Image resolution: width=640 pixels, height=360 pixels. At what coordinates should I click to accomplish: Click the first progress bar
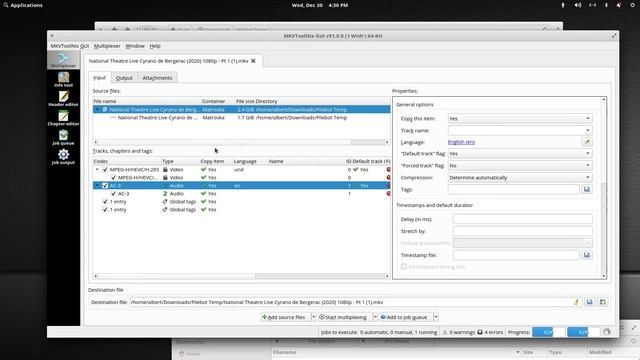tap(549, 332)
